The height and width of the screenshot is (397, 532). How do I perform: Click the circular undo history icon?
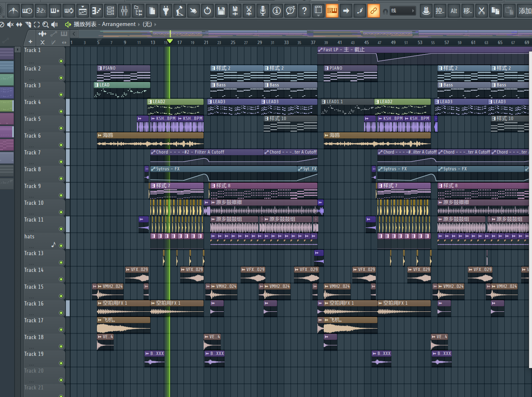pyautogui.click(x=207, y=11)
